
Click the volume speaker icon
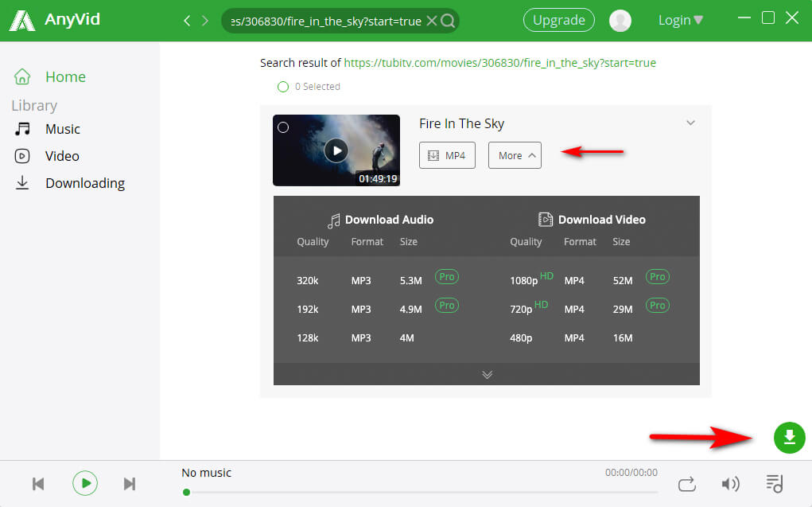[730, 484]
